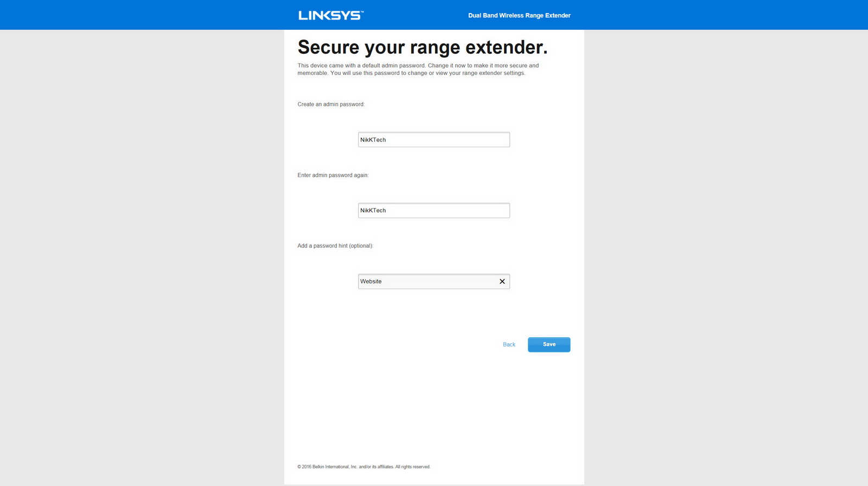Save the new admin password
This screenshot has height=486, width=868.
[549, 345]
